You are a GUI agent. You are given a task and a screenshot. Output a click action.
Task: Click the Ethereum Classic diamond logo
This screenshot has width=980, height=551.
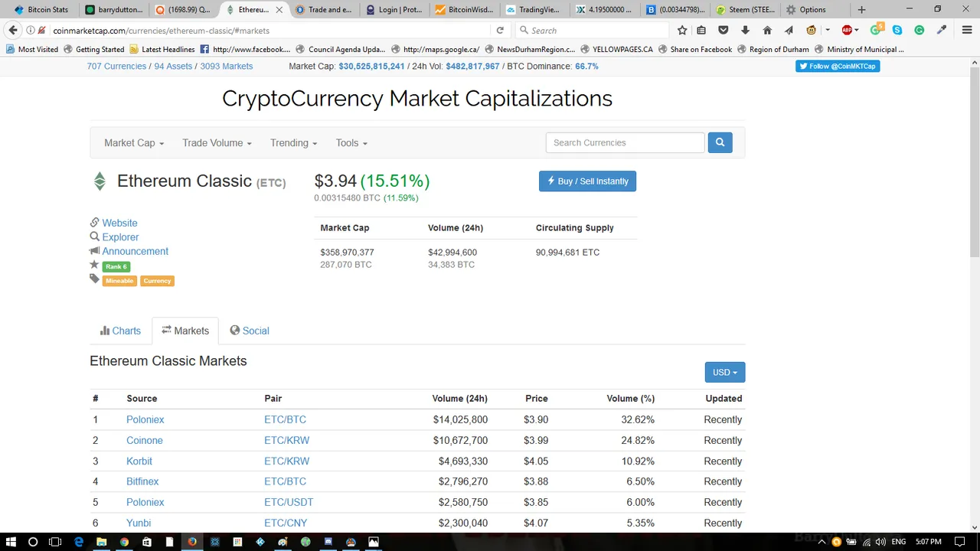[x=100, y=181]
